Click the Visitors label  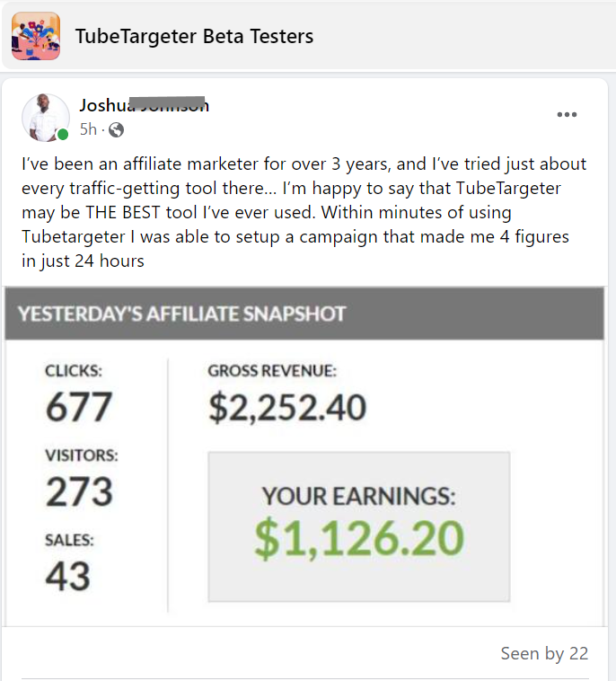[x=82, y=455]
